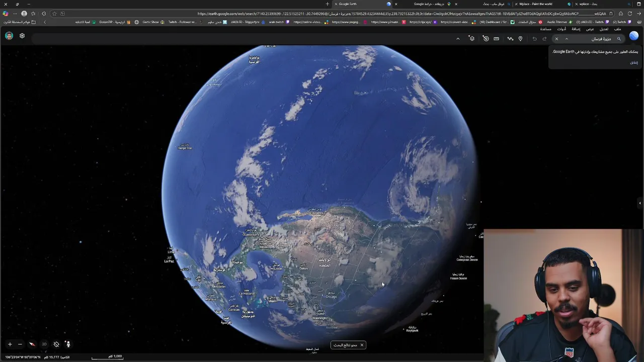The width and height of the screenshot is (644, 362).
Task: Open the تعديل (Edit) menu
Action: (604, 29)
